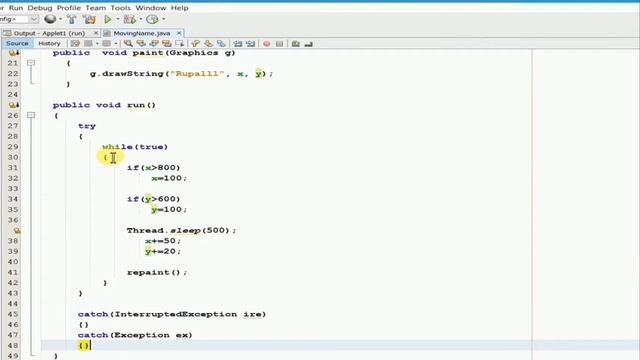Click the repaint(); statement
This screenshot has width=640, height=360.
point(157,272)
